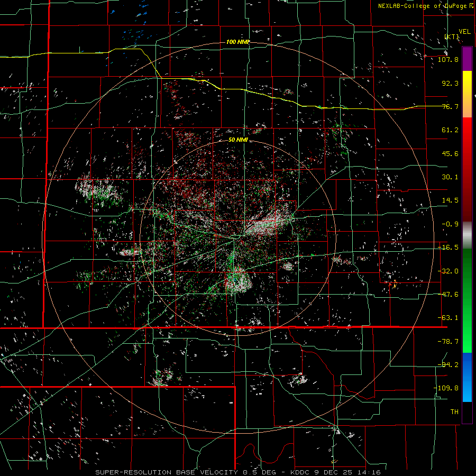476x476 pixels.
Task: Click the 100 NMI range ring label
Action: 238,42
